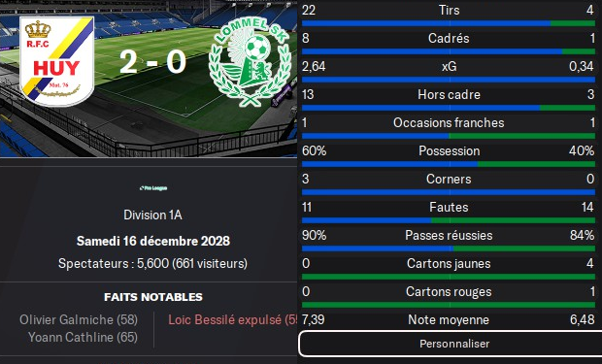The width and height of the screenshot is (602, 364).
Task: Open the Pro League competition logo
Action: pos(153,188)
